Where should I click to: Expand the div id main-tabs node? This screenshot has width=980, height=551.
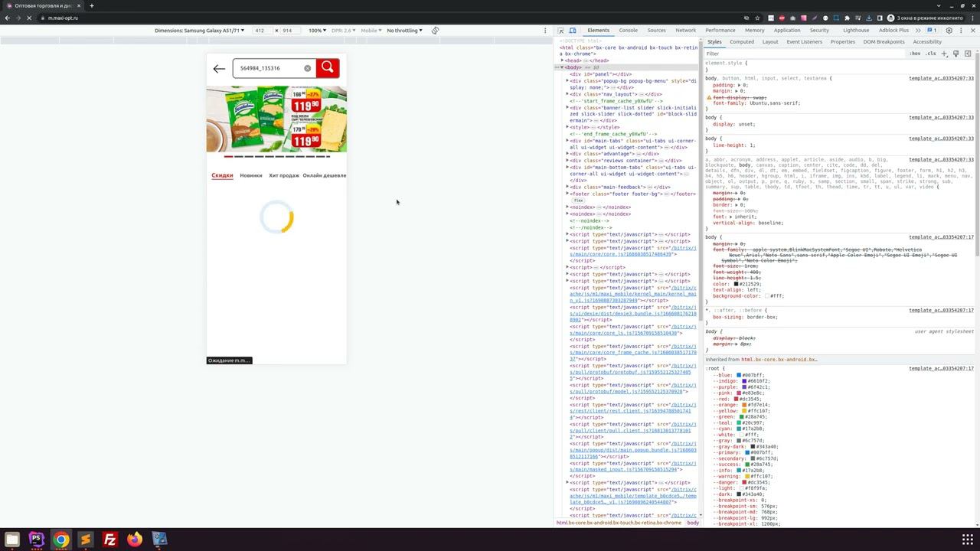567,141
